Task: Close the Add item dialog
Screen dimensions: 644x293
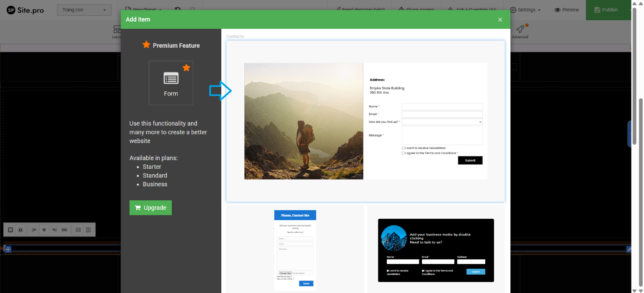Action: pos(500,19)
